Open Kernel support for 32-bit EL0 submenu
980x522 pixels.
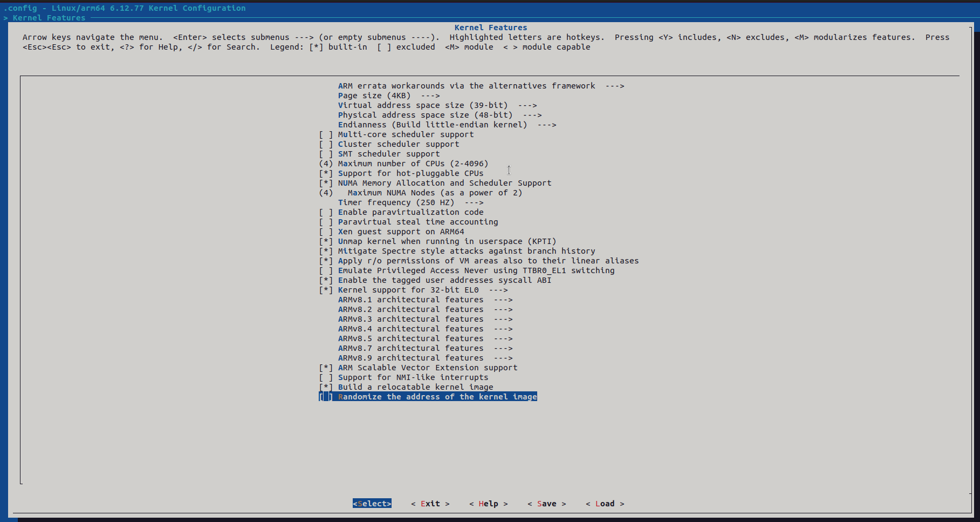coord(413,290)
